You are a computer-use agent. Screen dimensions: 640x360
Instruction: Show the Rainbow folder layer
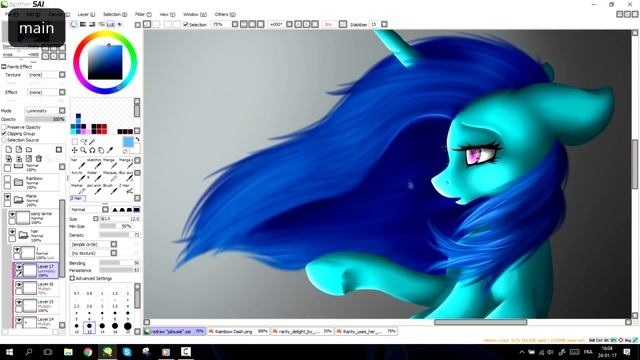7,179
